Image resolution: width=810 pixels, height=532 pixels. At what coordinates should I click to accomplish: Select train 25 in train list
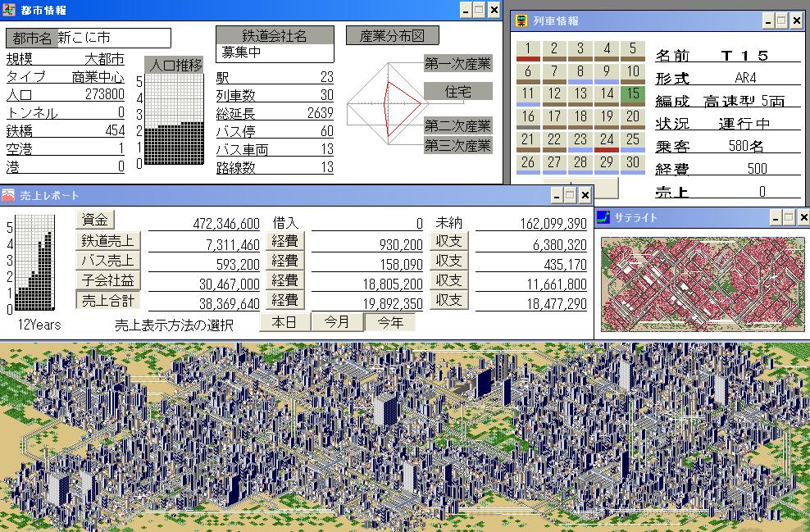(x=633, y=142)
